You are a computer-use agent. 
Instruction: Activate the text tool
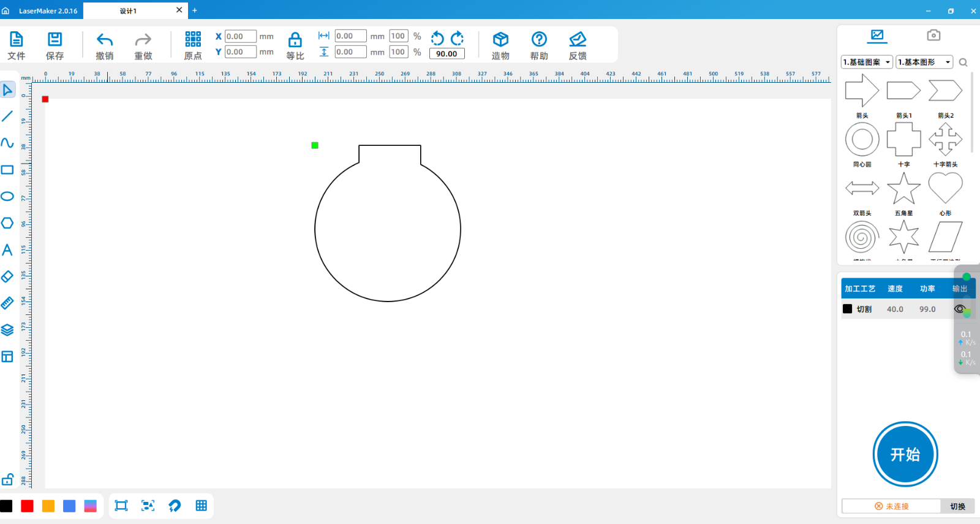(7, 249)
